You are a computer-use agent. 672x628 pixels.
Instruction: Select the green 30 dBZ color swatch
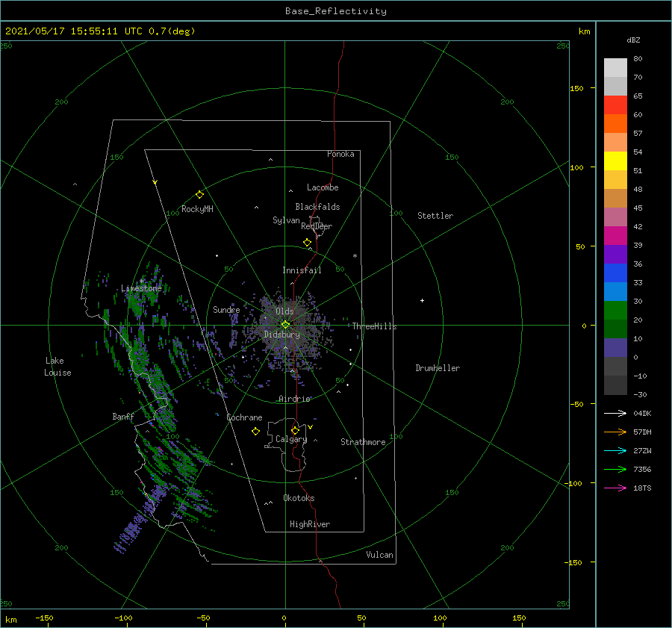615,311
